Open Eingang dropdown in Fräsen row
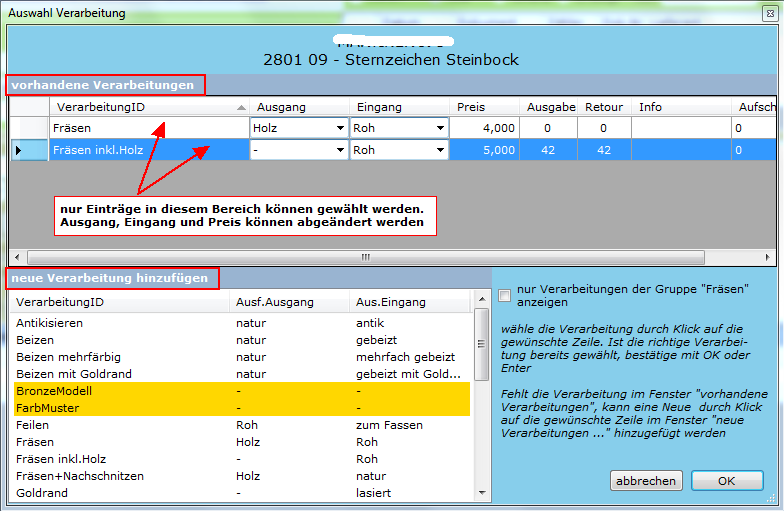 pos(440,128)
